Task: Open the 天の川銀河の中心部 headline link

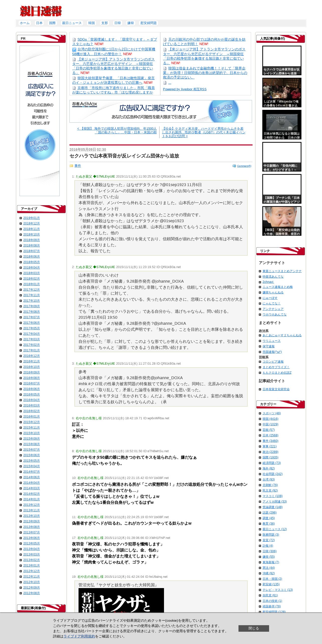Action: click(x=204, y=42)
